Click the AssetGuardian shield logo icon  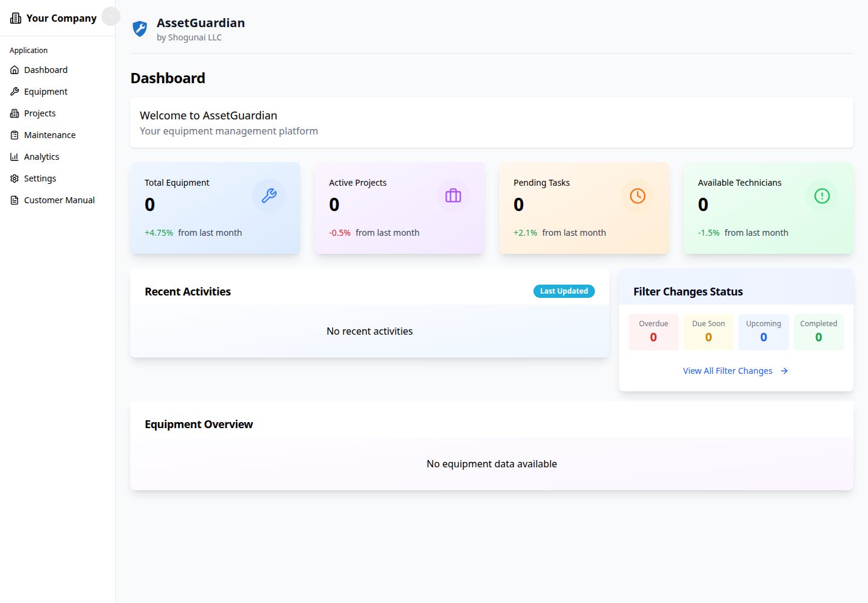coord(140,29)
